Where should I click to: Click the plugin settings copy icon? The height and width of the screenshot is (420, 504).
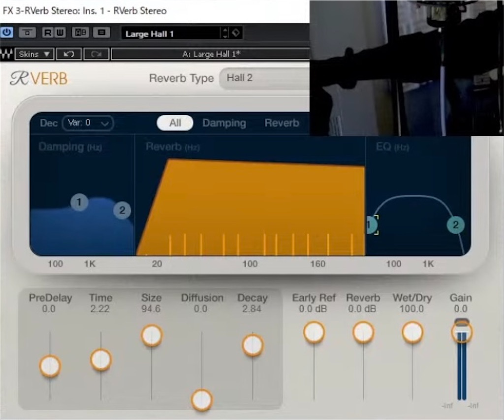pos(101,32)
